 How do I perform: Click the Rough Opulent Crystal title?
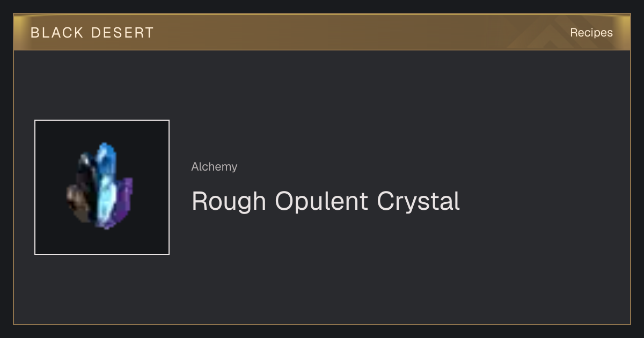[326, 202]
